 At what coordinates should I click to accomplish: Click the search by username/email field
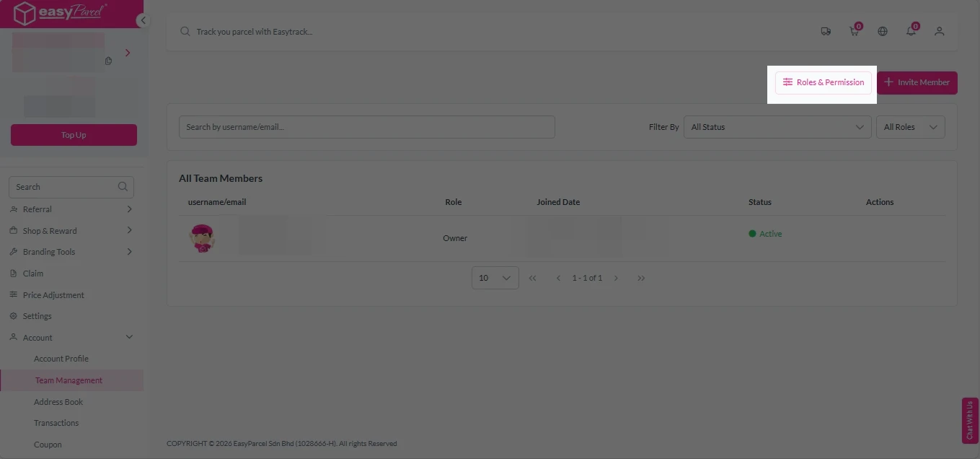[x=366, y=127]
